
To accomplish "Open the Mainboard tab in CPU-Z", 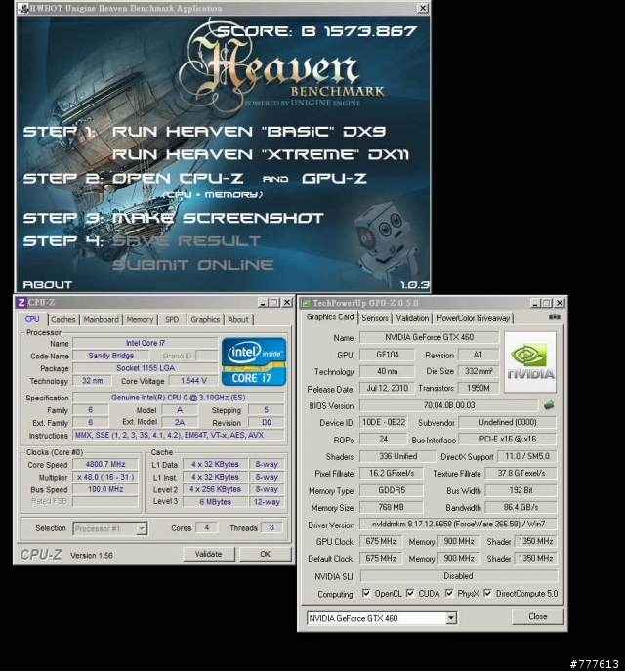I will [x=102, y=319].
